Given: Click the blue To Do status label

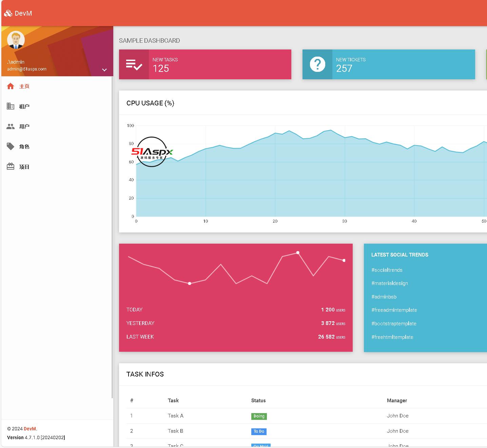Looking at the screenshot, I should [259, 431].
